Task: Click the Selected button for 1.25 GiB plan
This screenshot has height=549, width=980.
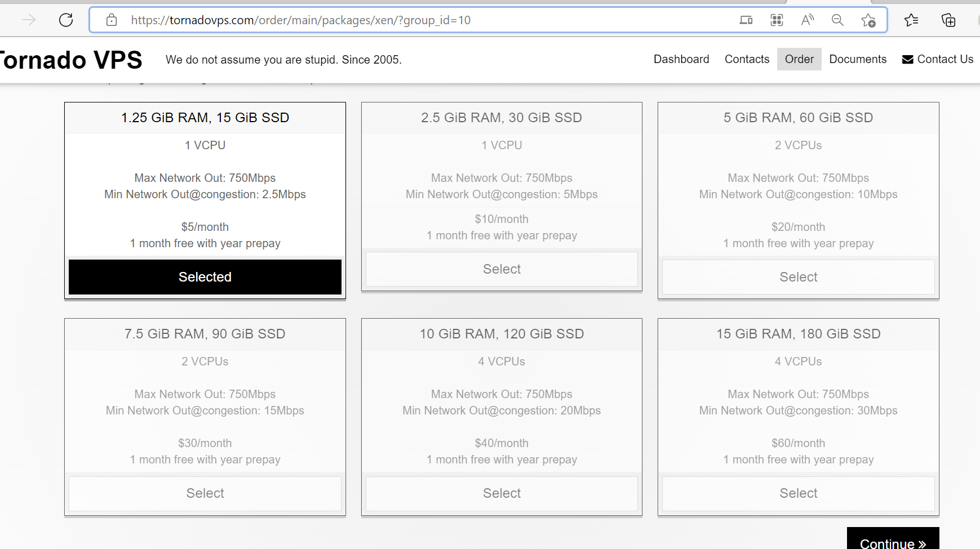Action: (x=205, y=277)
